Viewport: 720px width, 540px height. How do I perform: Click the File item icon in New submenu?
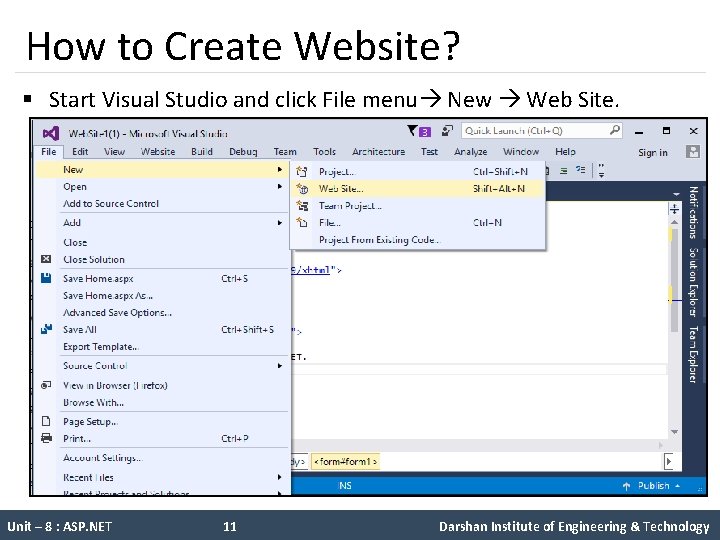click(x=302, y=223)
